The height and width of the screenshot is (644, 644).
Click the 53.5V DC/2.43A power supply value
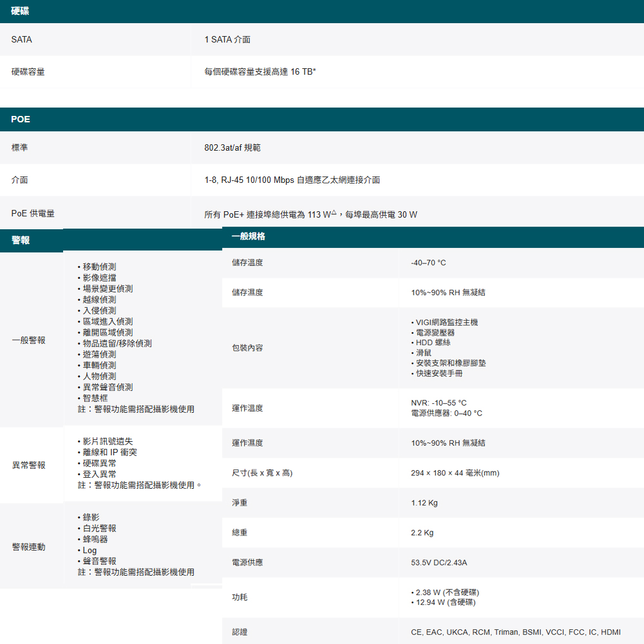[x=439, y=563]
